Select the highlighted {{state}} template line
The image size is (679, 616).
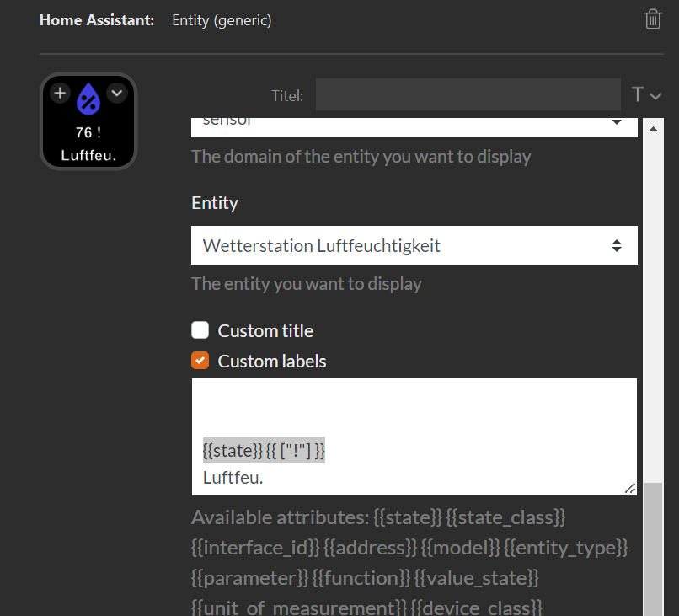263,450
